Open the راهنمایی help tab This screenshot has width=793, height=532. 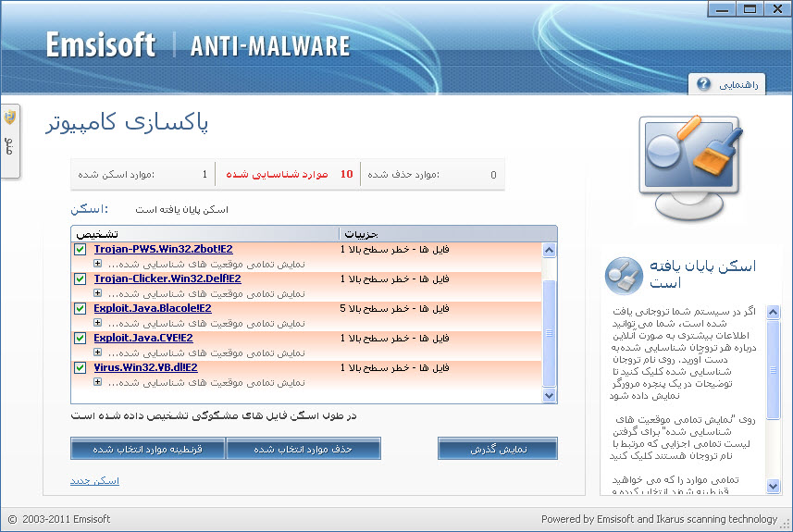pos(726,84)
